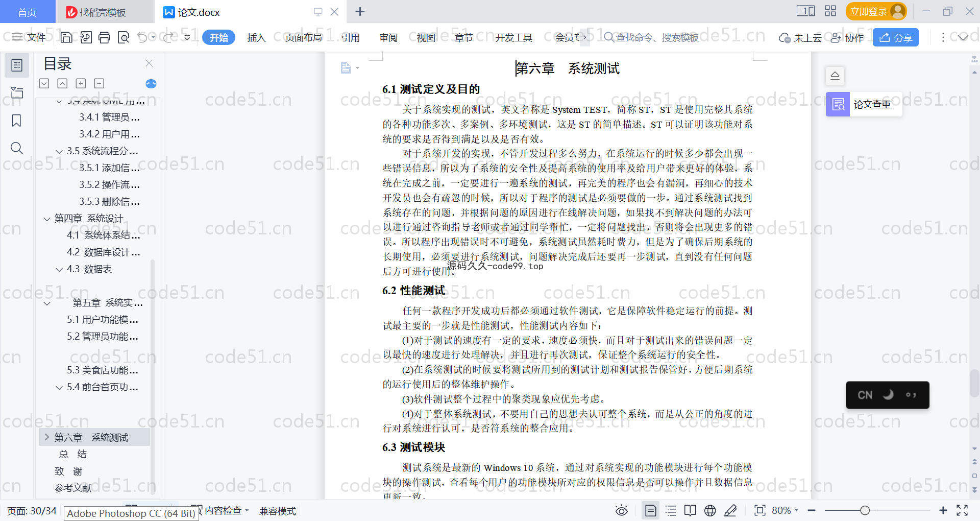The height and width of the screenshot is (521, 980).
Task: Switch to web layout view
Action: [710, 510]
